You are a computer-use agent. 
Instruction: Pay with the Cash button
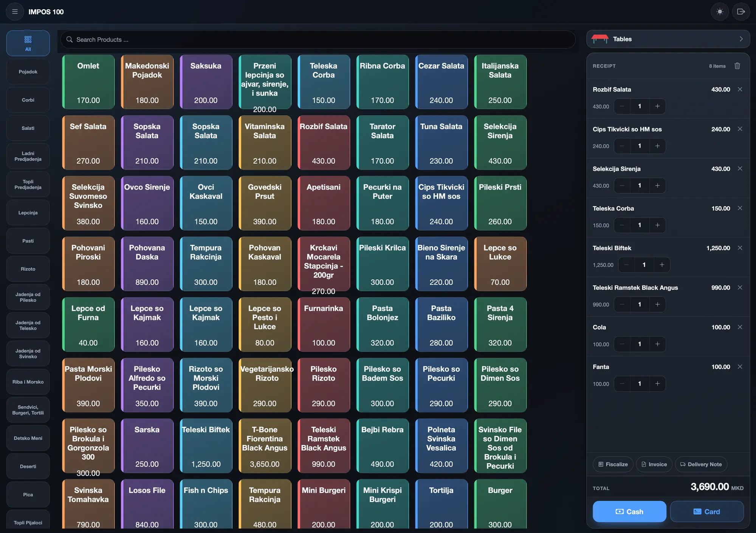click(629, 511)
